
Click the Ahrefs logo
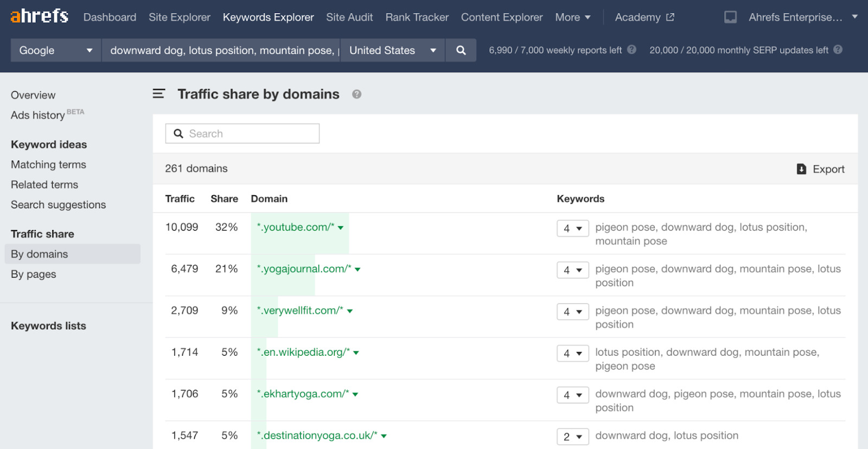click(x=39, y=16)
